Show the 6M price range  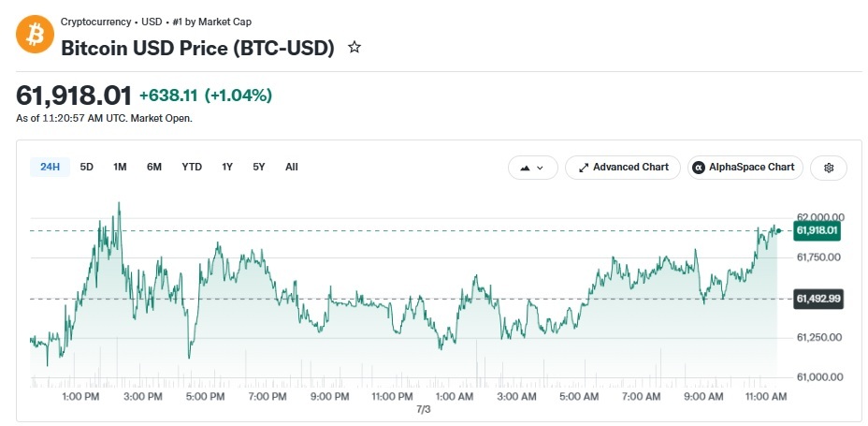(154, 167)
